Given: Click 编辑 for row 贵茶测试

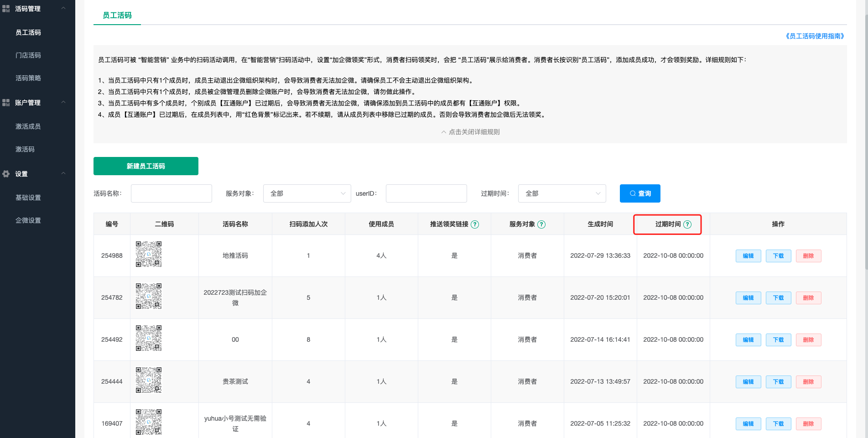Looking at the screenshot, I should (748, 382).
